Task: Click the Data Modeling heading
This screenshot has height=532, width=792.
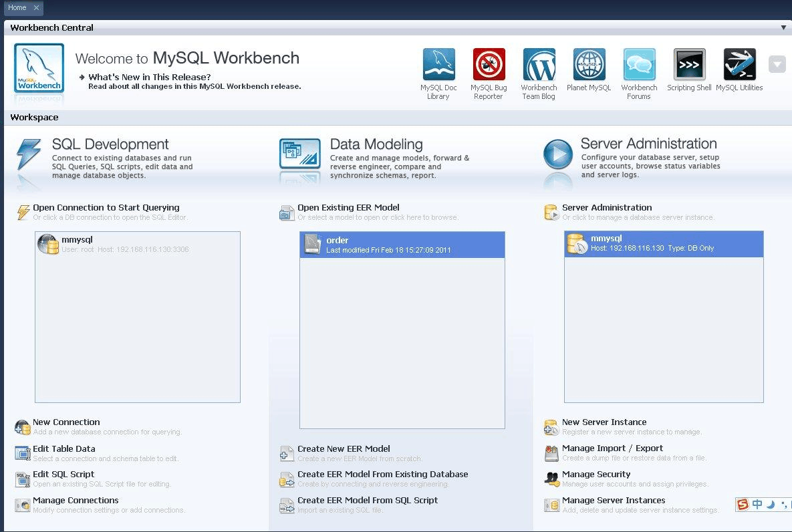Action: coord(376,144)
